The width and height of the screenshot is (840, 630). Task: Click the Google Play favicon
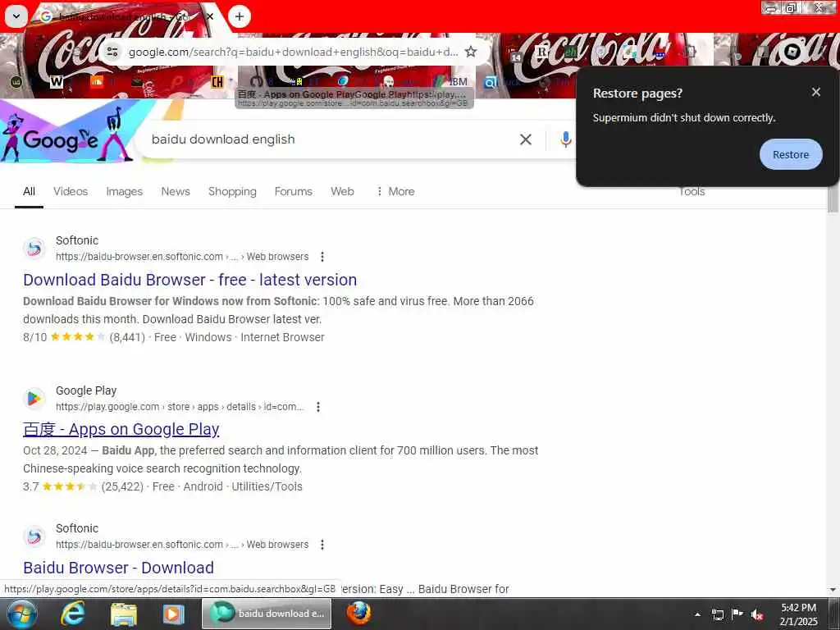pos(34,399)
